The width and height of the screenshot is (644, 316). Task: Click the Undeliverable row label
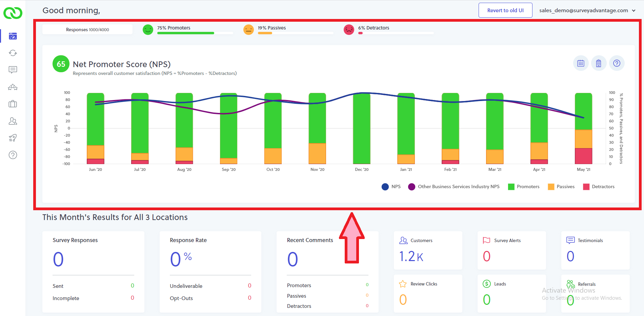click(186, 286)
